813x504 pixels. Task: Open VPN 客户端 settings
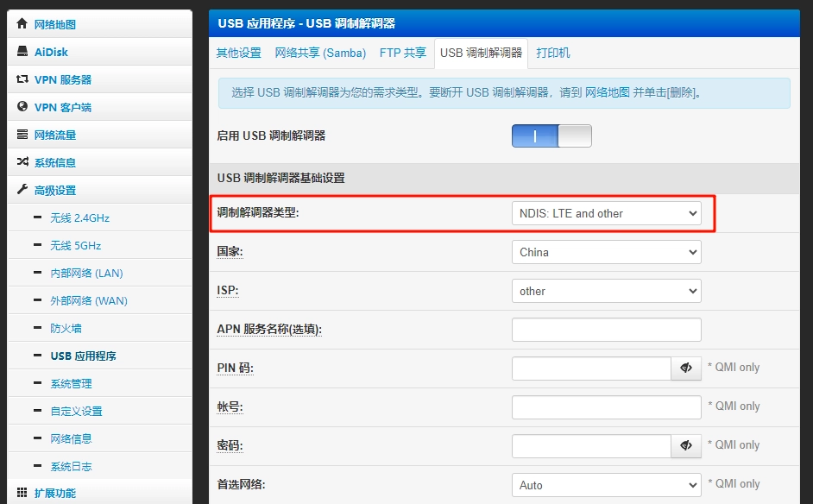point(22,106)
